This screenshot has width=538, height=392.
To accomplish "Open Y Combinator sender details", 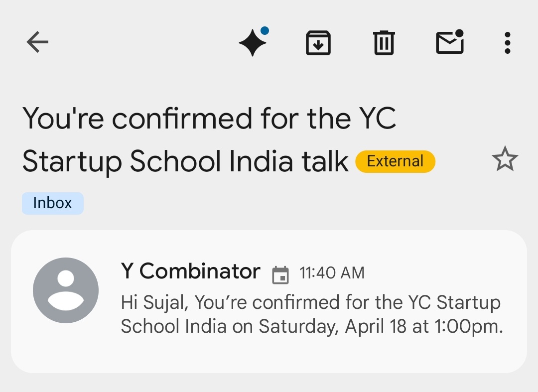I will (190, 271).
